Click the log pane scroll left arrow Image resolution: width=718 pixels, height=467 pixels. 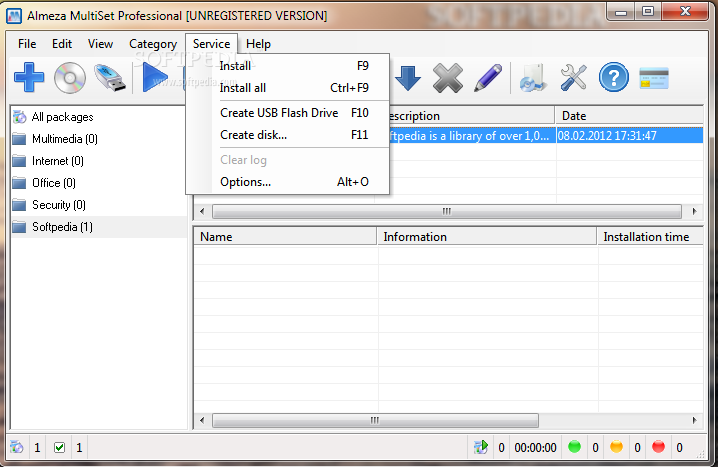[x=202, y=420]
